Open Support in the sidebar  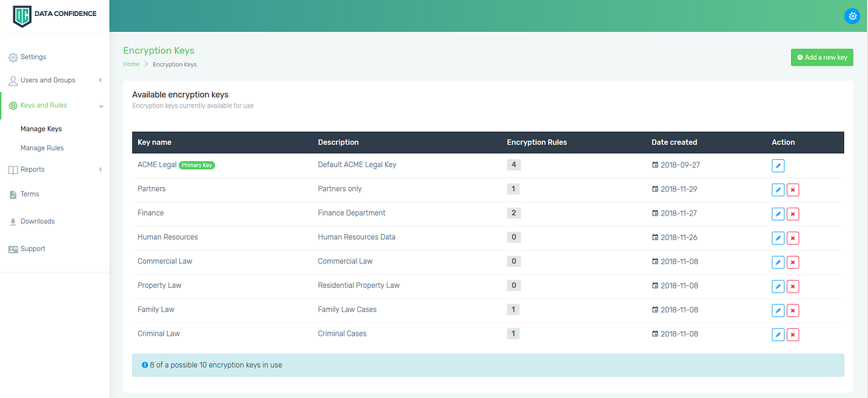coord(33,249)
